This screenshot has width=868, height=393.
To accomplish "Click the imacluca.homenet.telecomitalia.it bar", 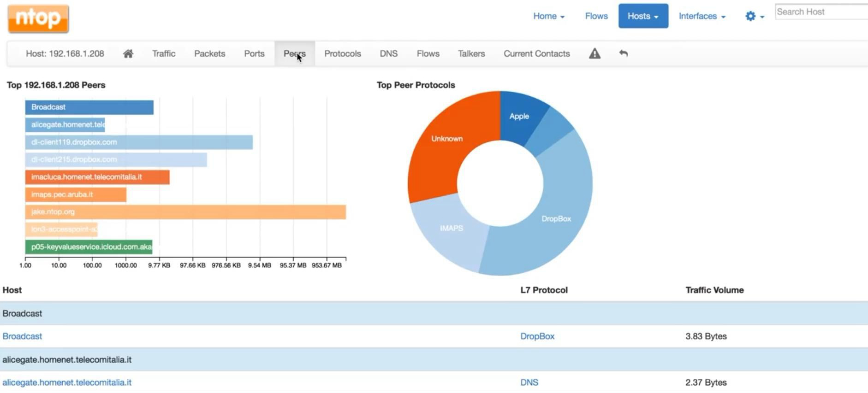I will 97,177.
